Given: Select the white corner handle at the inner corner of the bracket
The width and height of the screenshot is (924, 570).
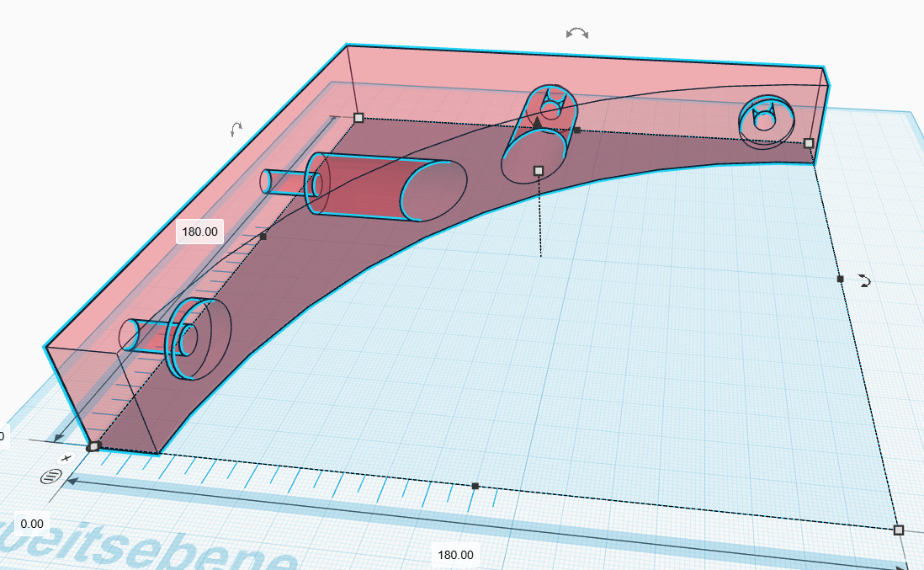Looking at the screenshot, I should 358,118.
